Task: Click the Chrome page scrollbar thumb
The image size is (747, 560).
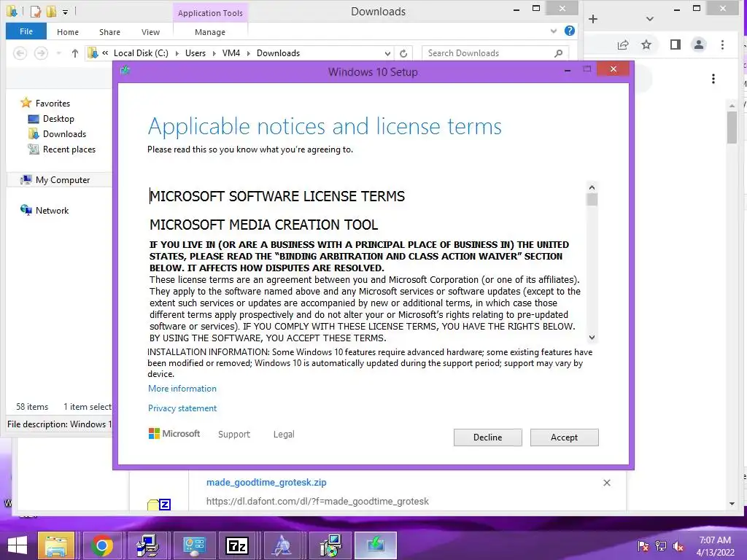Action: [732, 127]
